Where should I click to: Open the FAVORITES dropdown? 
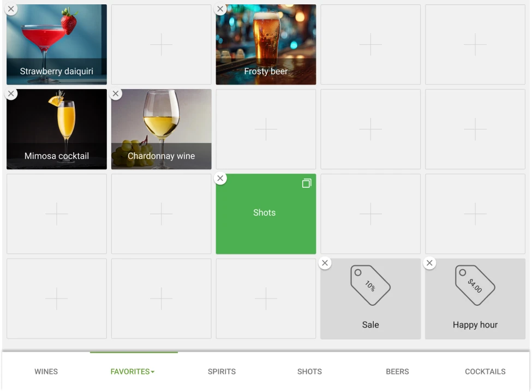(x=132, y=372)
